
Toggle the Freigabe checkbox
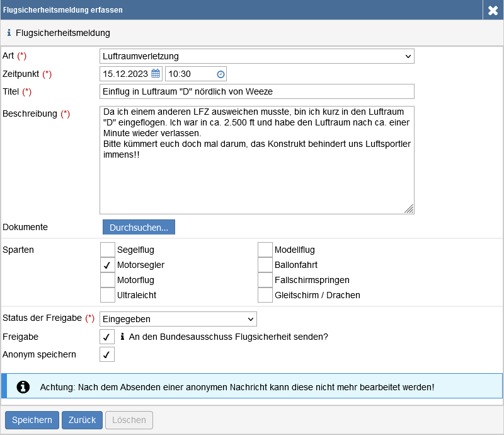coord(108,337)
